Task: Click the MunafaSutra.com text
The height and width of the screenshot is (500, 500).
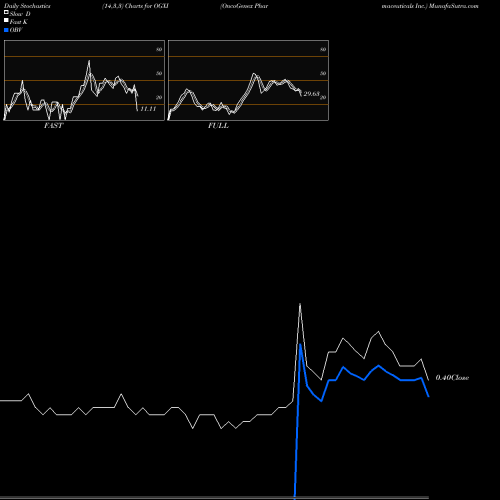Action: coord(454,6)
